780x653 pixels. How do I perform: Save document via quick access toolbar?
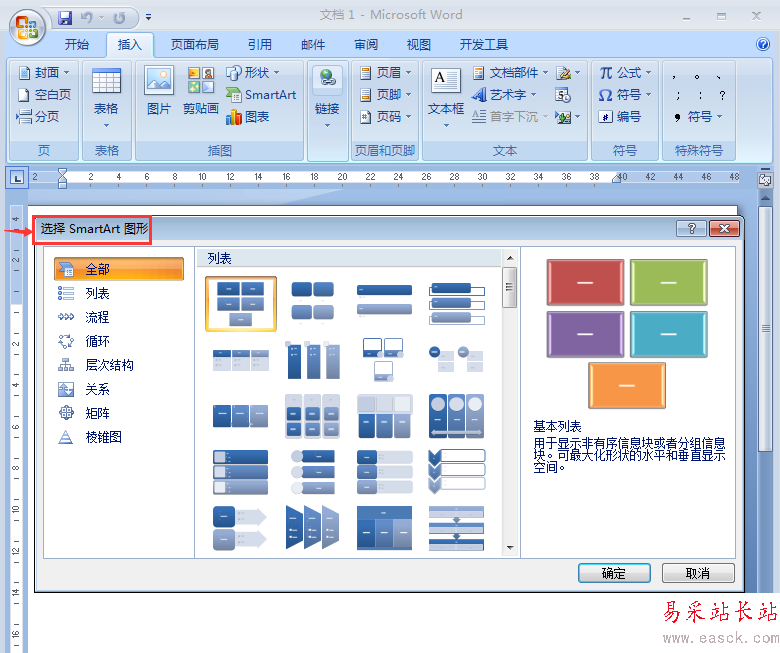65,17
